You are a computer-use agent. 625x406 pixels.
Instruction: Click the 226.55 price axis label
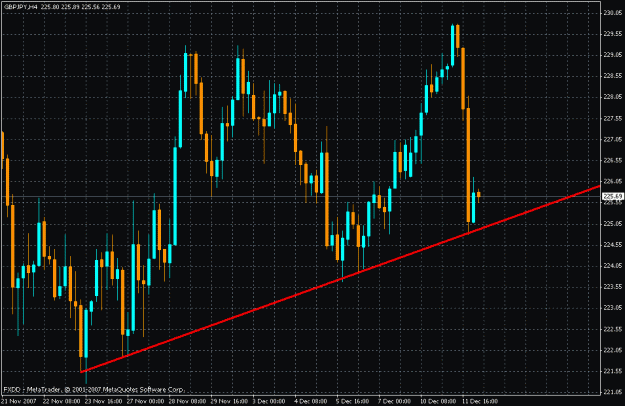tap(613, 160)
